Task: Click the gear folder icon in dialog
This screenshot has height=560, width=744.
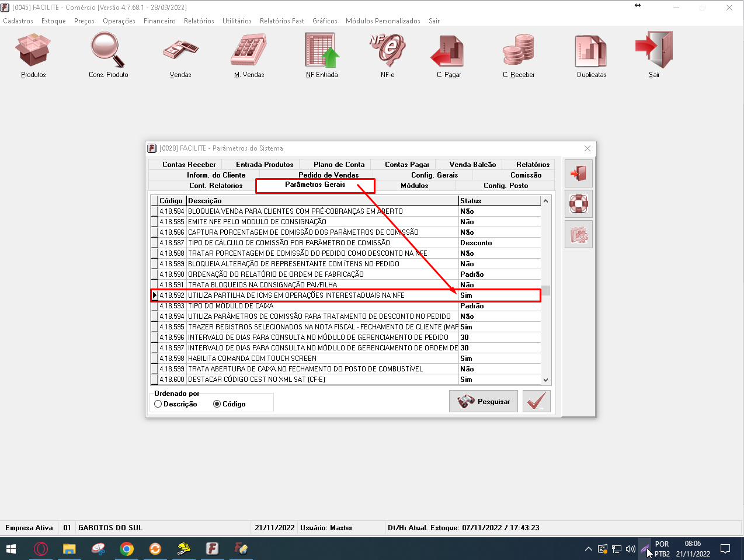Action: pyautogui.click(x=579, y=234)
